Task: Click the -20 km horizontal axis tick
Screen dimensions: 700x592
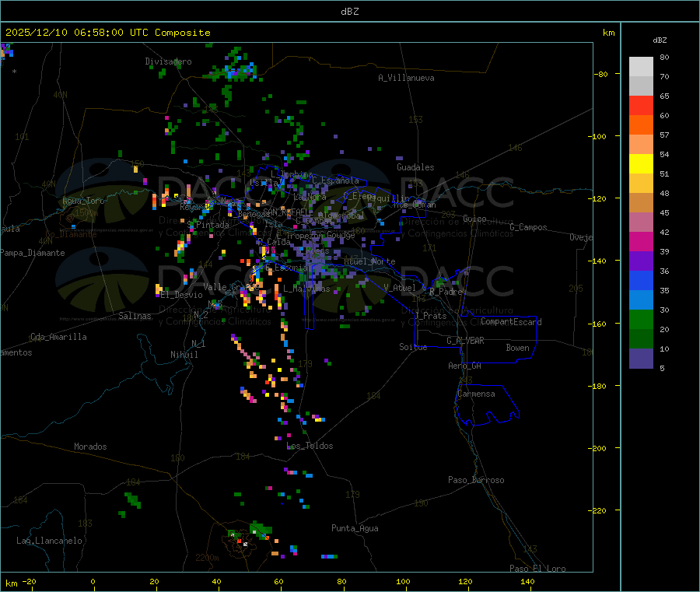Action: pos(29,581)
